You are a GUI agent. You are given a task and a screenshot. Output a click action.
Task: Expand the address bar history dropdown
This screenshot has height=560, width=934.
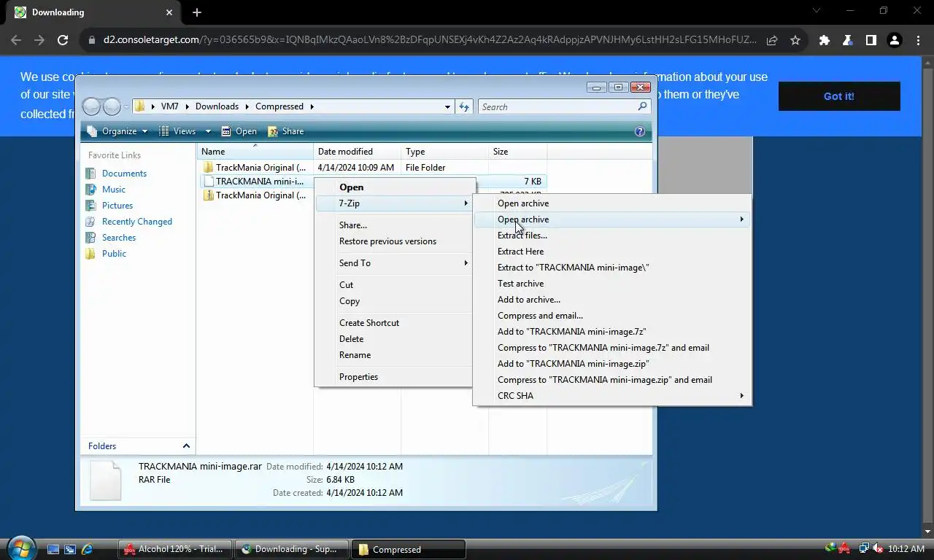click(447, 106)
